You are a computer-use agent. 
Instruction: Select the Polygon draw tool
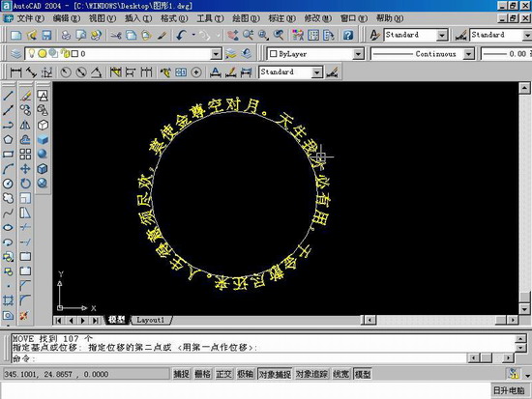8,139
